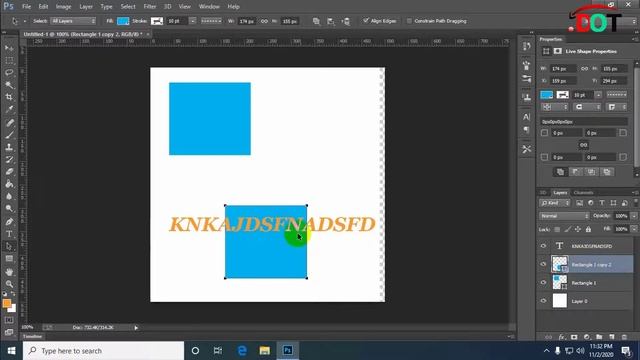Create a new layer
The height and width of the screenshot is (360, 640).
pyautogui.click(x=611, y=337)
